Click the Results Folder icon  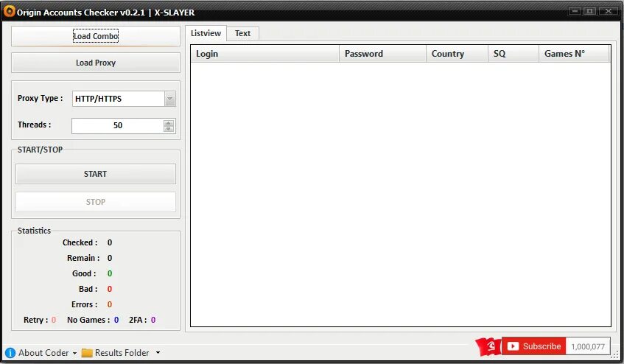[x=87, y=353]
